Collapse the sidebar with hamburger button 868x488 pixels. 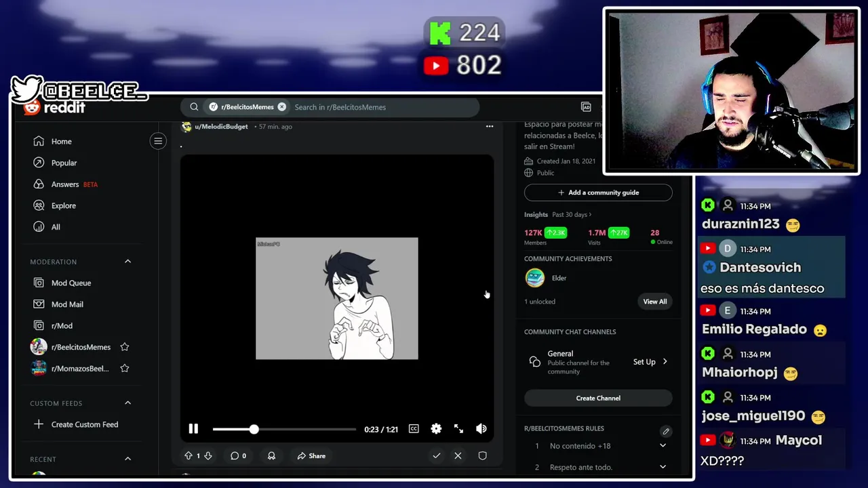click(x=158, y=141)
